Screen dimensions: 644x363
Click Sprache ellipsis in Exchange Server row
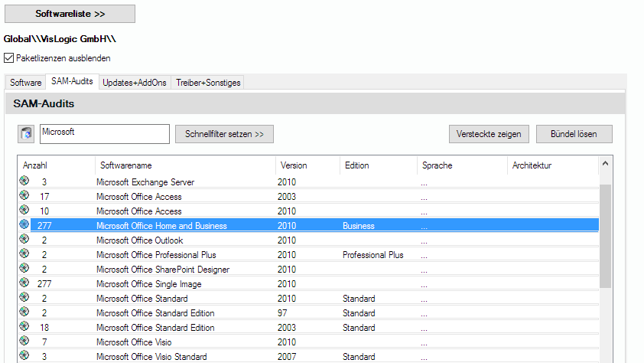pos(424,183)
